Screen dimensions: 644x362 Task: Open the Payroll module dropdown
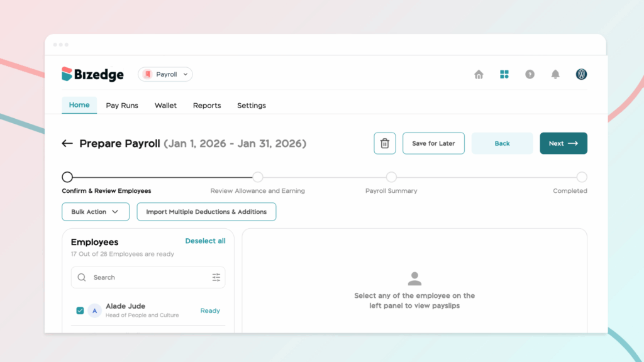click(x=165, y=74)
